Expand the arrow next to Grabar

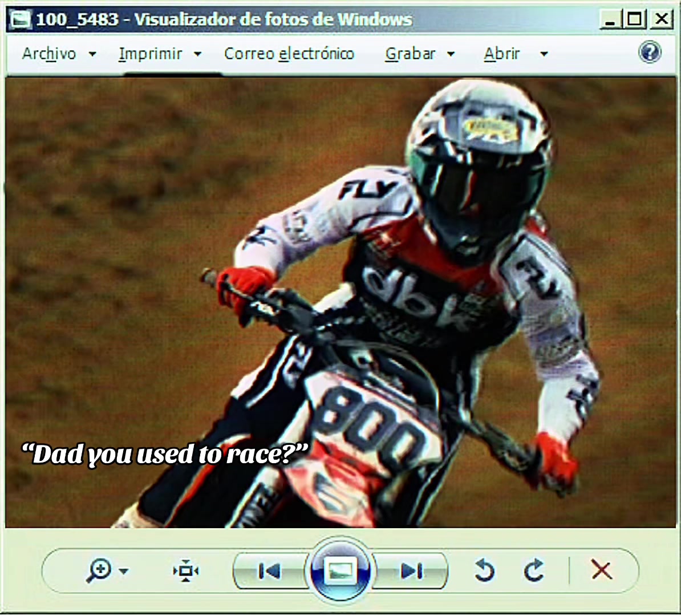point(451,54)
